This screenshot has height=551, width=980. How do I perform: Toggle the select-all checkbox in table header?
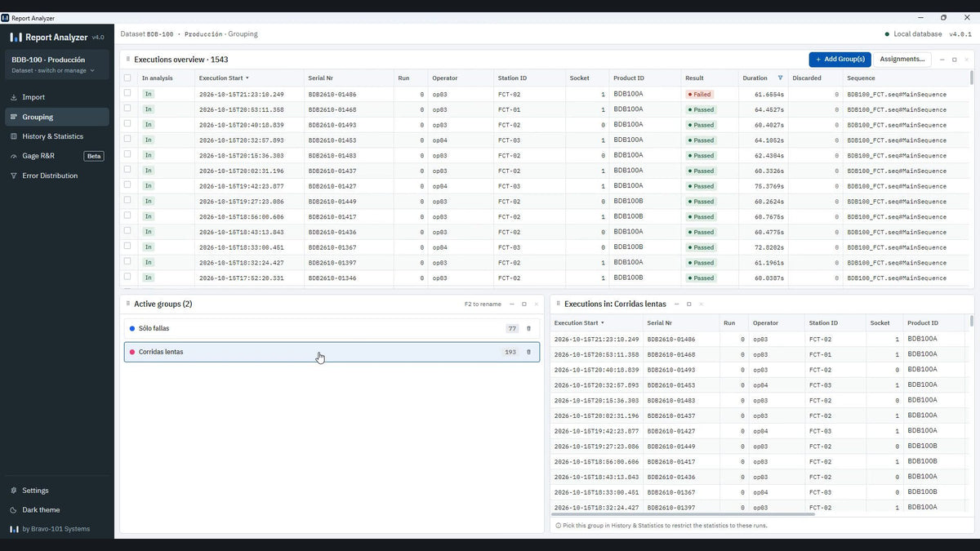pyautogui.click(x=127, y=78)
